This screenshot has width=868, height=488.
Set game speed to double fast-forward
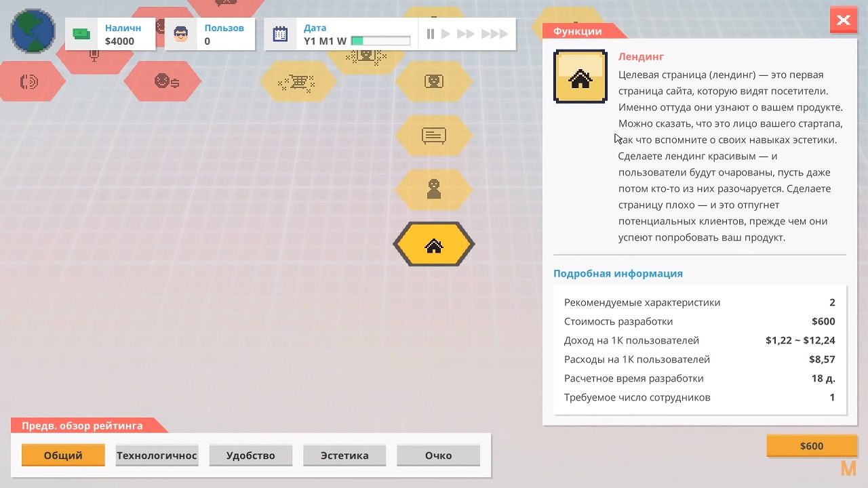point(466,34)
